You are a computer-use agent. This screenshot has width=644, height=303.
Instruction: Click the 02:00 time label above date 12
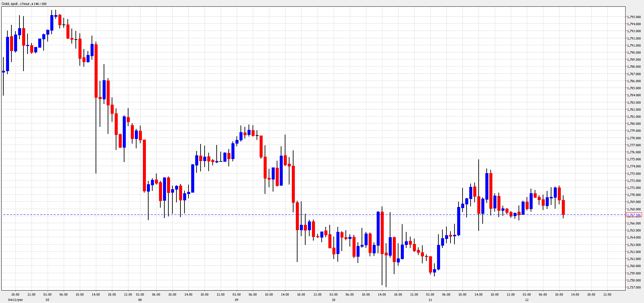tap(527, 295)
